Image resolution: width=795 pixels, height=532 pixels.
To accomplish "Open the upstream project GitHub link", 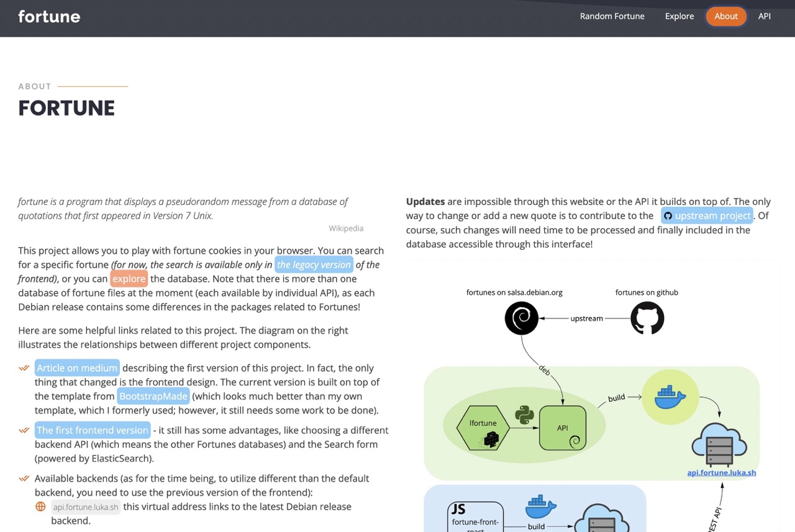I will pos(707,215).
